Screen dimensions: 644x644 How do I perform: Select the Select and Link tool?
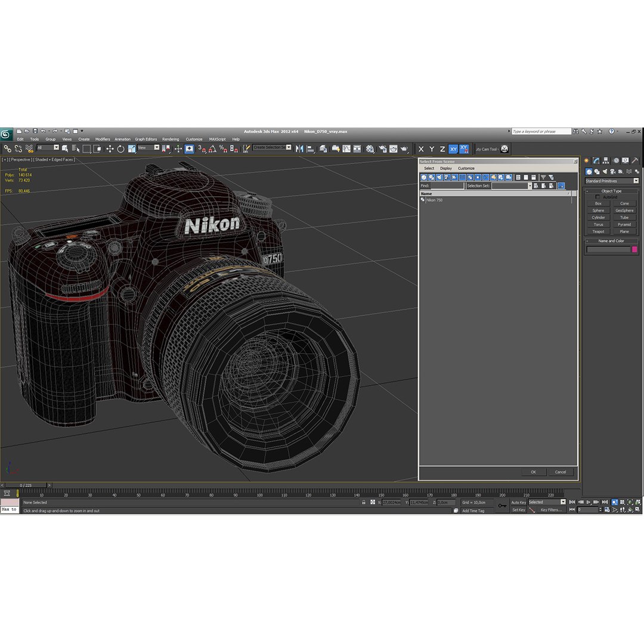(x=7, y=148)
